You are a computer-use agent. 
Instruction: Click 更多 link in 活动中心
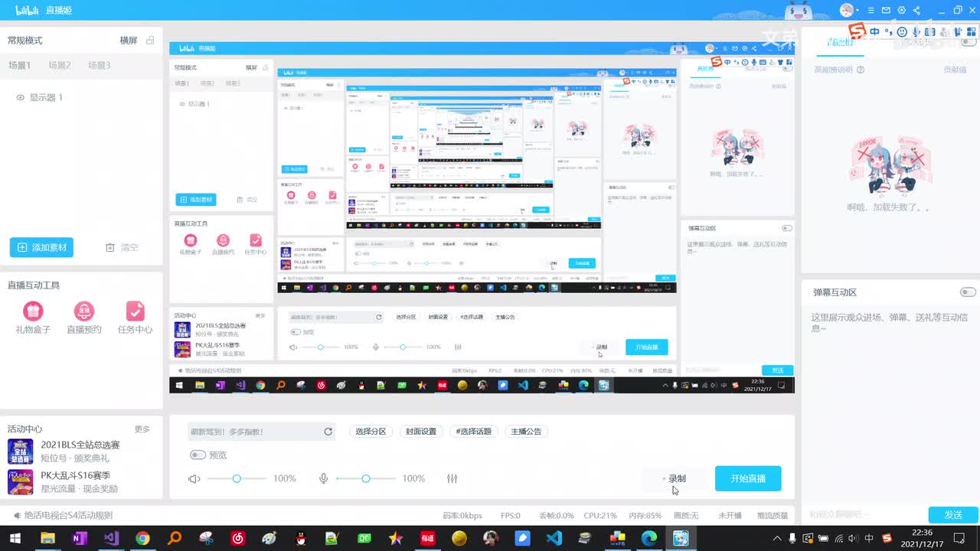pyautogui.click(x=142, y=429)
